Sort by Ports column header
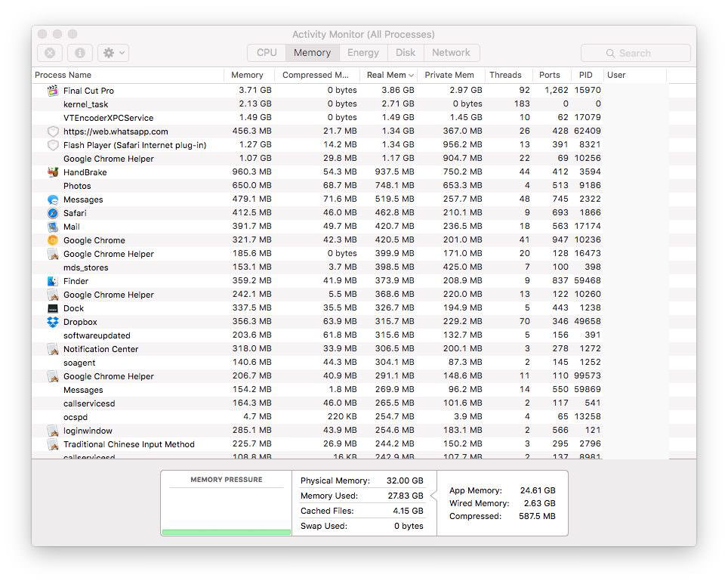This screenshot has height=584, width=728. (x=551, y=76)
